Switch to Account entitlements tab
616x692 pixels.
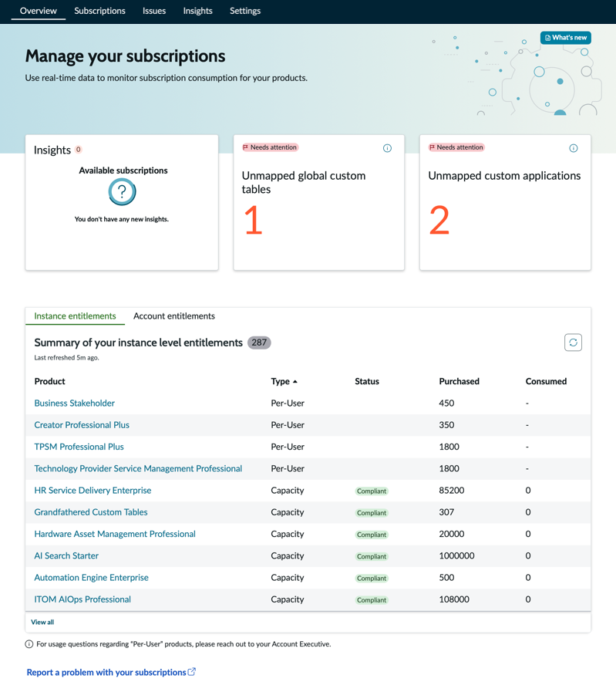point(173,316)
